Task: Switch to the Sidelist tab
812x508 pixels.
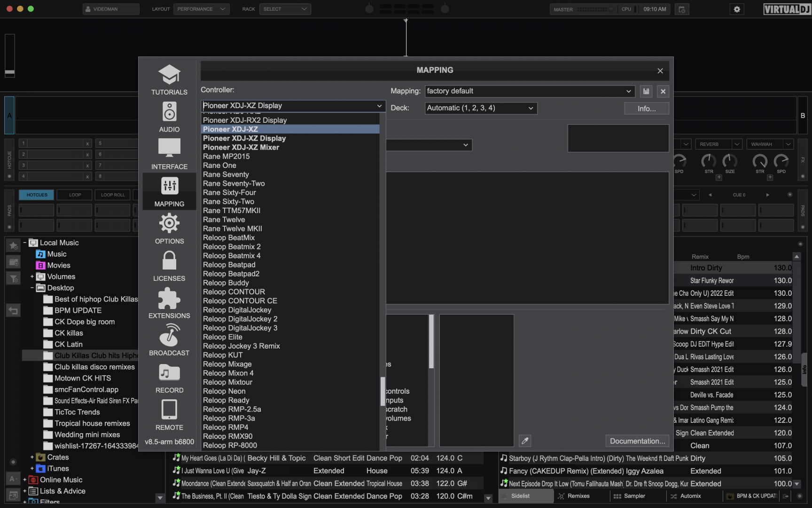Action: (526, 496)
